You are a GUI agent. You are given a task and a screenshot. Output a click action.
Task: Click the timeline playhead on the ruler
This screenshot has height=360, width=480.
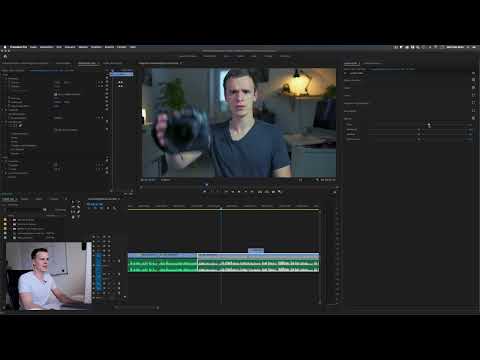(x=221, y=208)
